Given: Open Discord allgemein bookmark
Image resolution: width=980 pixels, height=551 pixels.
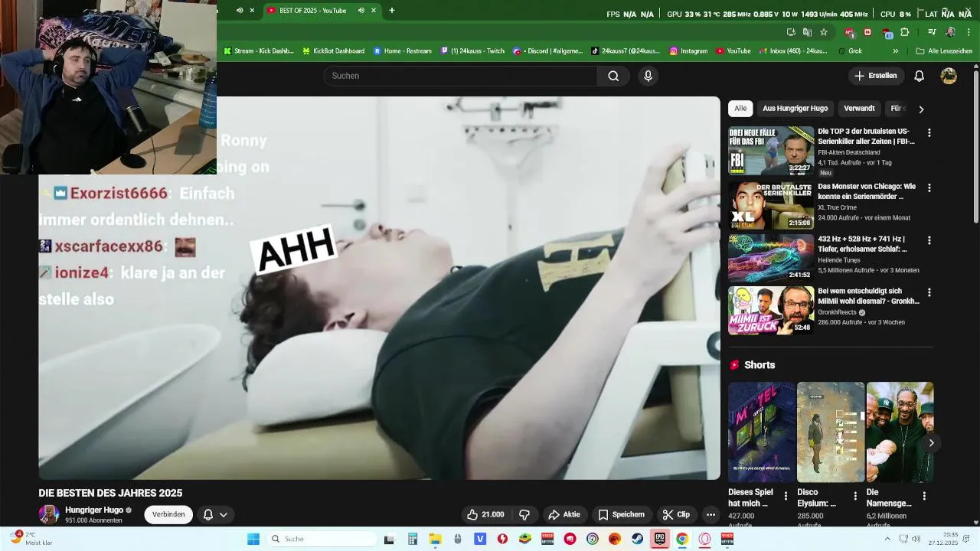Looking at the screenshot, I should point(547,51).
